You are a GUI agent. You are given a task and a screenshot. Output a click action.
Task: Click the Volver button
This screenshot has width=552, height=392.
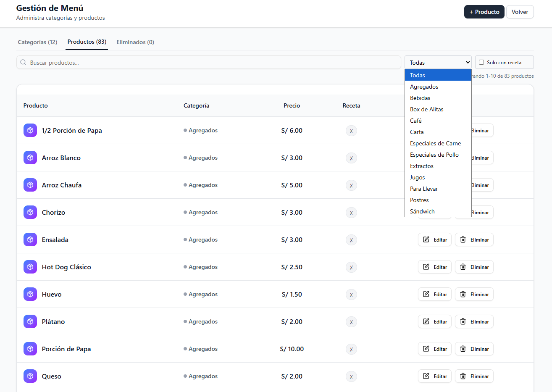tap(520, 12)
